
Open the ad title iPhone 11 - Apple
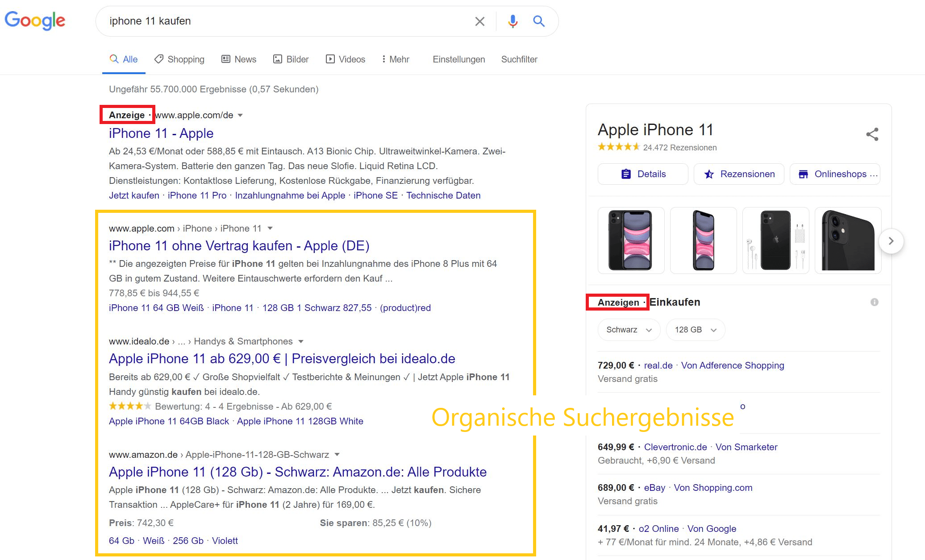click(x=161, y=133)
